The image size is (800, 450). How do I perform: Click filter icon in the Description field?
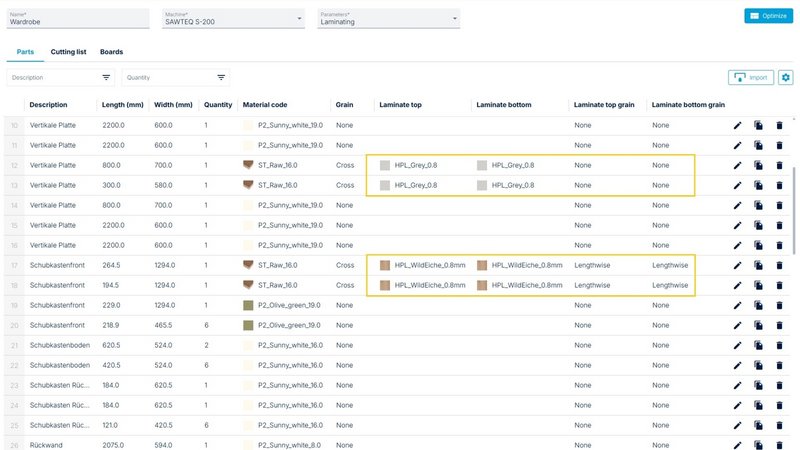click(106, 77)
